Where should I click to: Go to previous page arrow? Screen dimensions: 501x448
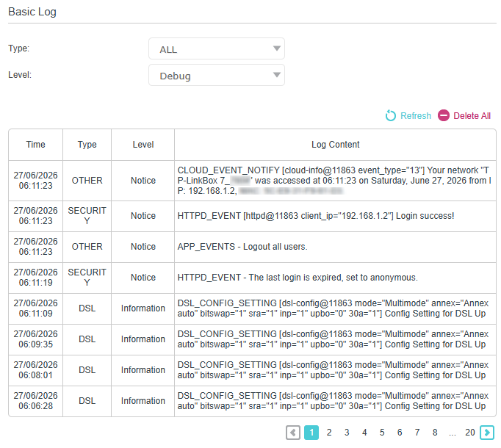point(292,433)
